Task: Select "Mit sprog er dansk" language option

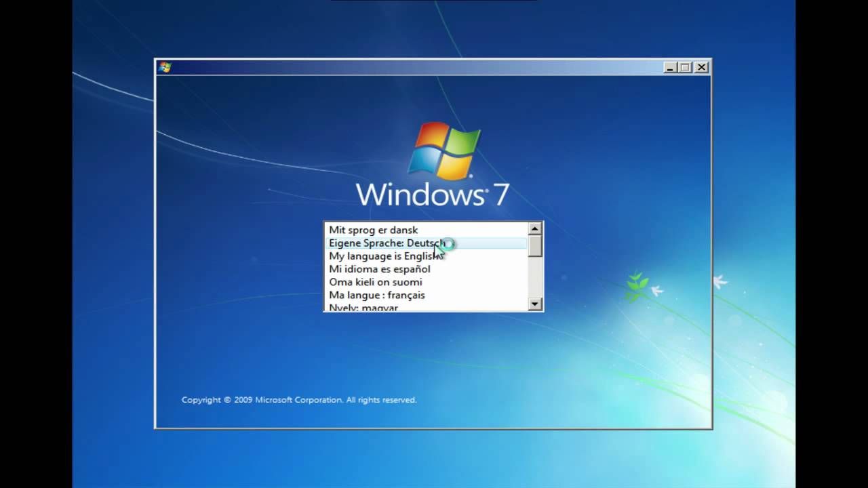Action: coord(427,230)
